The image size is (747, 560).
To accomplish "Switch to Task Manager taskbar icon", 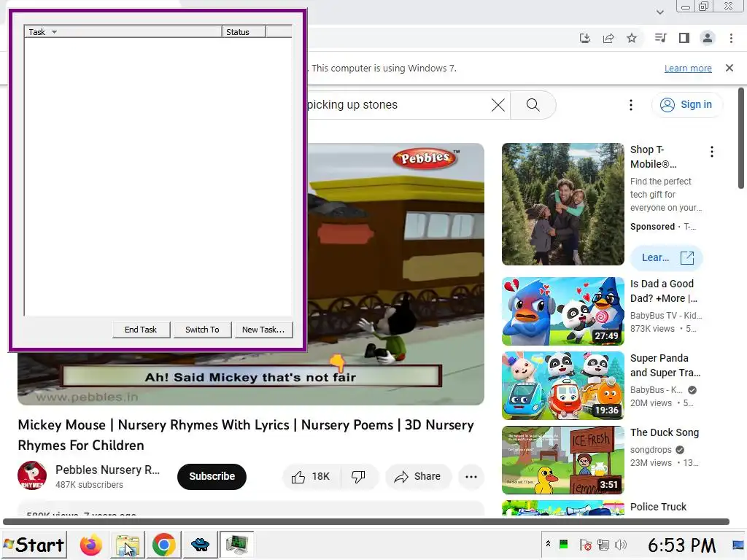I will (237, 545).
